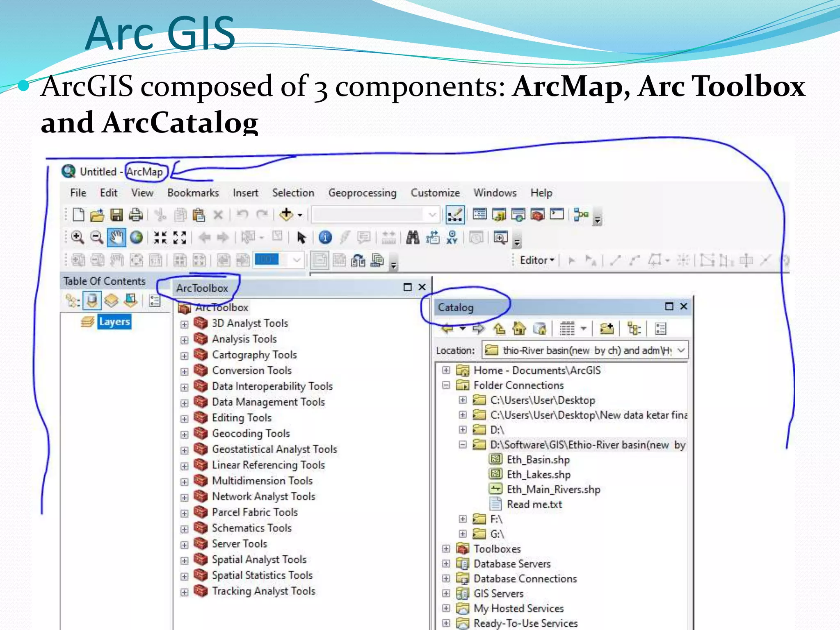Close the Catalog panel
This screenshot has width=840, height=630.
tap(684, 306)
